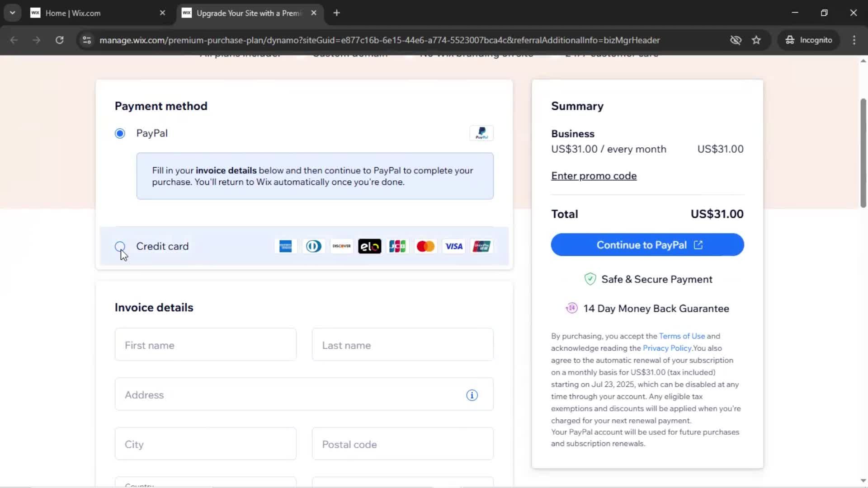Switch to the Upgrade Your Site tab
This screenshot has width=868, height=488.
point(249,13)
